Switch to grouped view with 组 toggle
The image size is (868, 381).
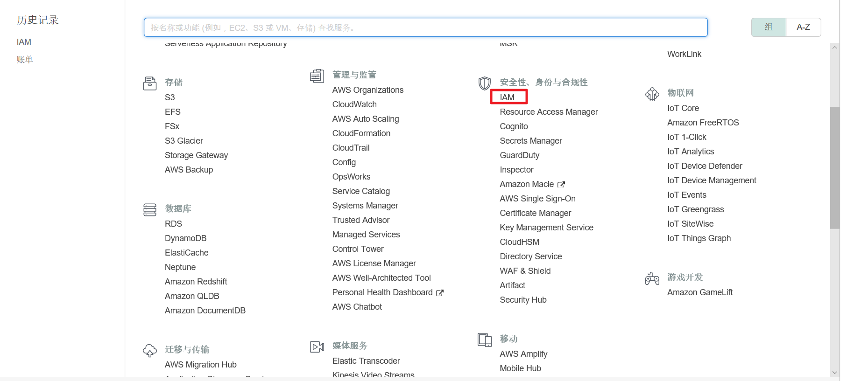[769, 27]
